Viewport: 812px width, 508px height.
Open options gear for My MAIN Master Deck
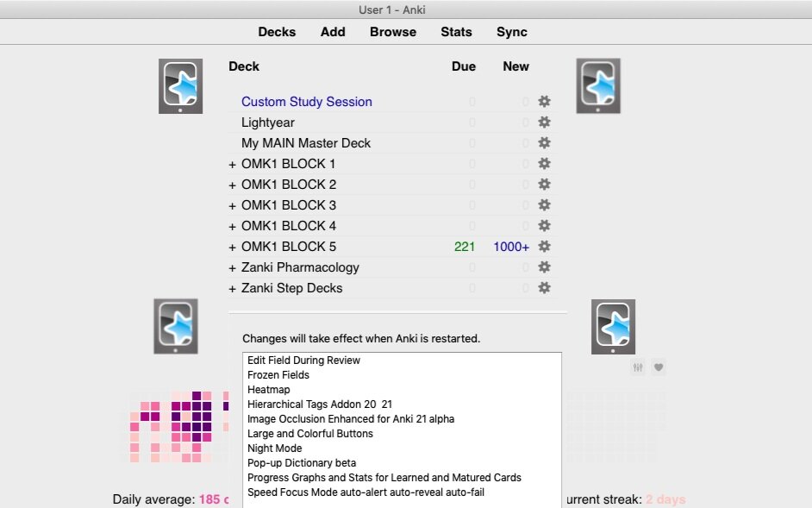pos(544,142)
